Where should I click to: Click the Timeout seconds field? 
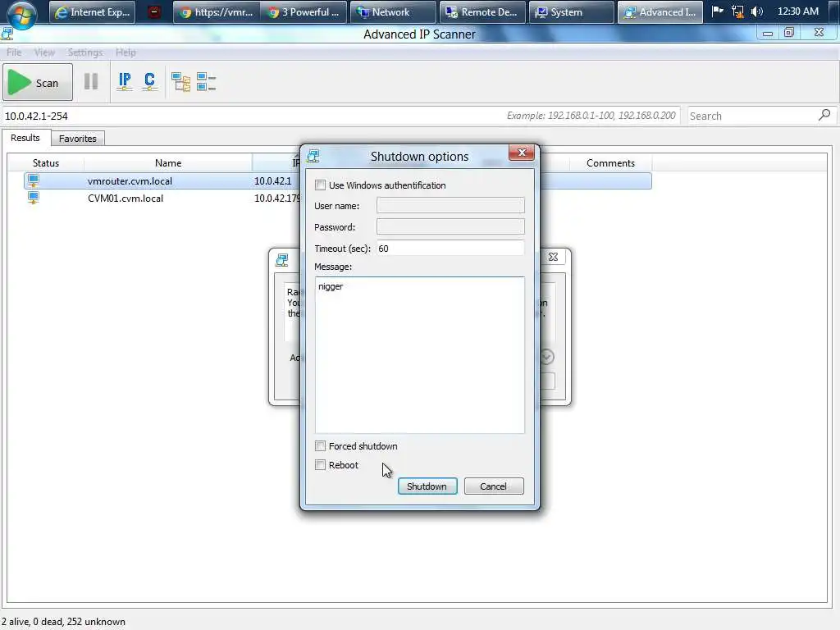[x=450, y=249]
